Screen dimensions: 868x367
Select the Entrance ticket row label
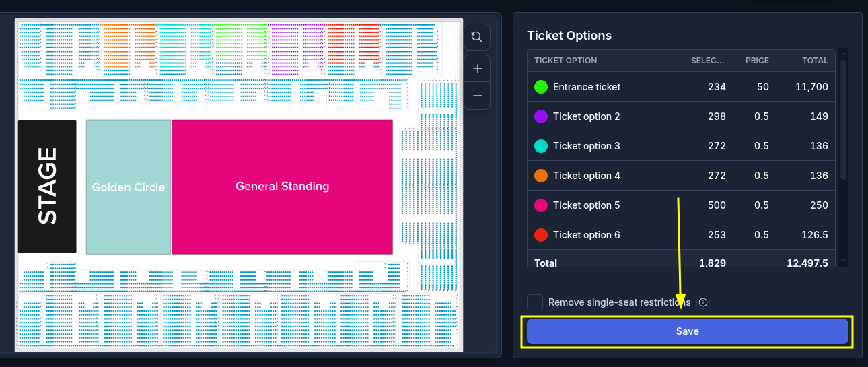coord(587,87)
